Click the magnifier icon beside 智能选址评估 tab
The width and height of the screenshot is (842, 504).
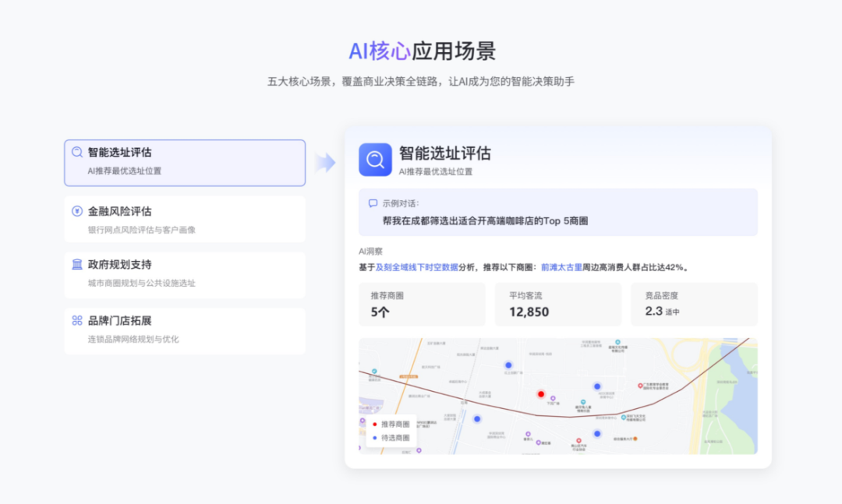(x=77, y=153)
